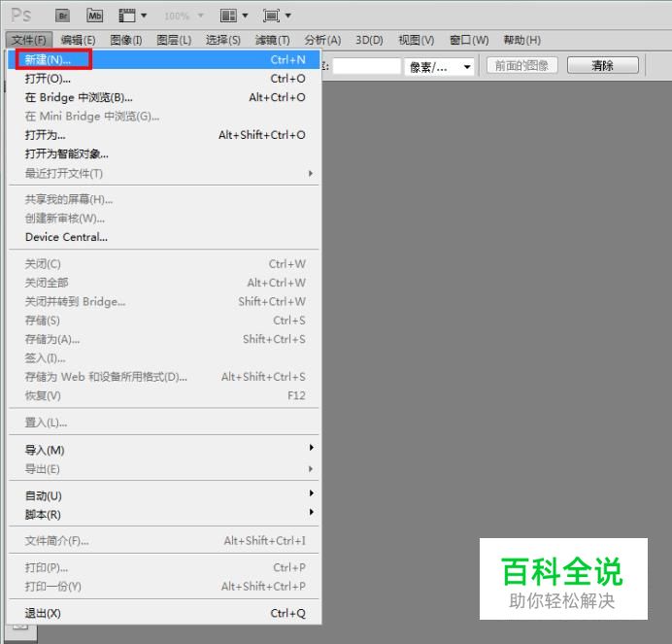Select 共享我的屏幕(H)...

(164, 199)
